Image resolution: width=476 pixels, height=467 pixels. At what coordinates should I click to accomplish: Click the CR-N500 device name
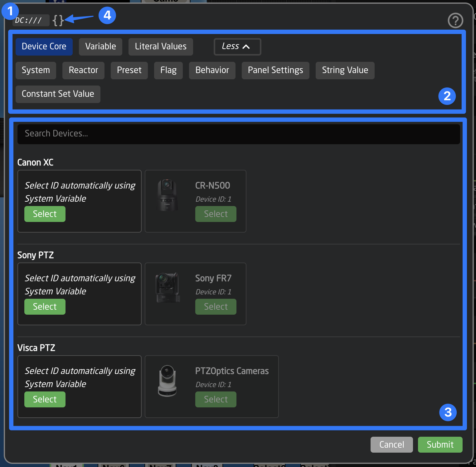pos(213,186)
